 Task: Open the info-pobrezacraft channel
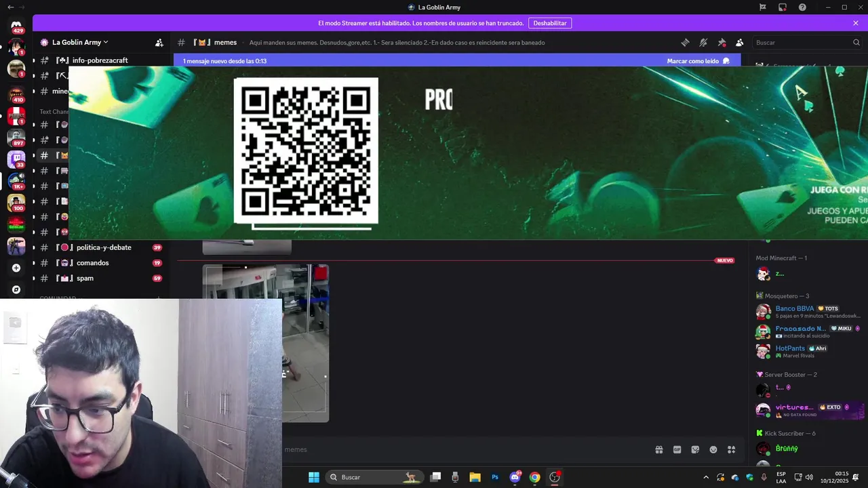(100, 60)
